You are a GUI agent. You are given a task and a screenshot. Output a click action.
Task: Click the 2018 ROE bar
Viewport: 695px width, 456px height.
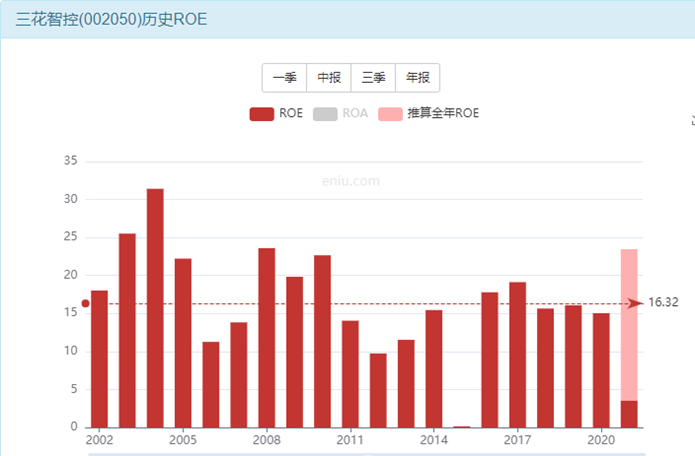click(x=545, y=368)
